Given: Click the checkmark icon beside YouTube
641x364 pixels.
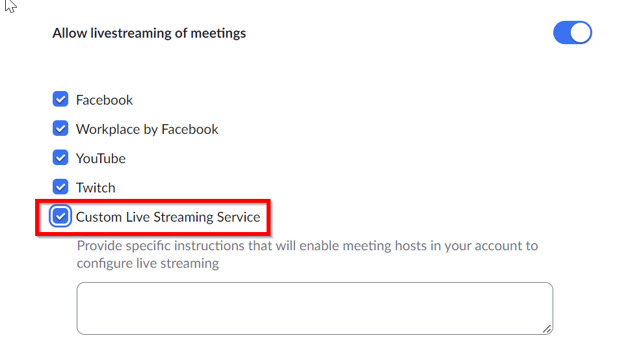Looking at the screenshot, I should click(x=60, y=158).
